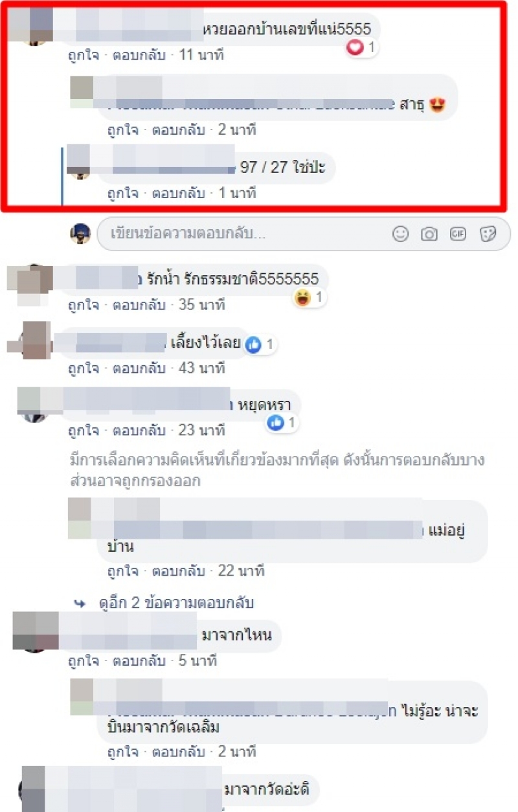This screenshot has width=518, height=812.
Task: Open the sticker picker in reply box
Action: coord(488,234)
